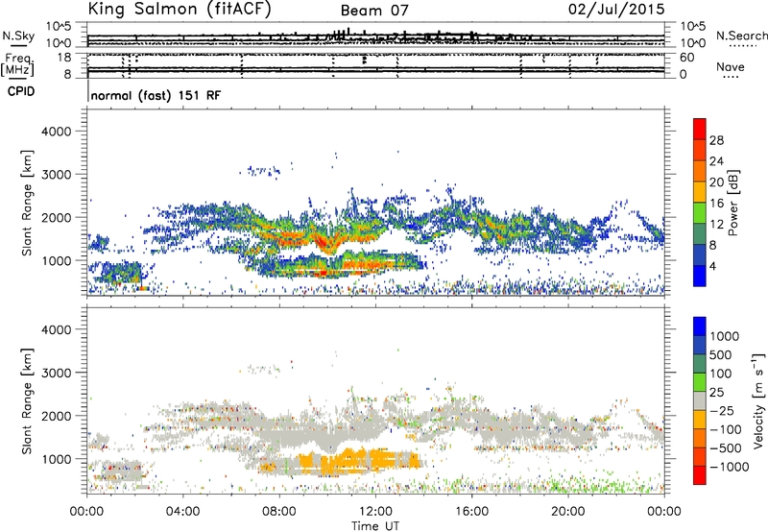768x532 pixels.
Task: Click the 2000 tick in velocity panel
Action: click(56, 416)
